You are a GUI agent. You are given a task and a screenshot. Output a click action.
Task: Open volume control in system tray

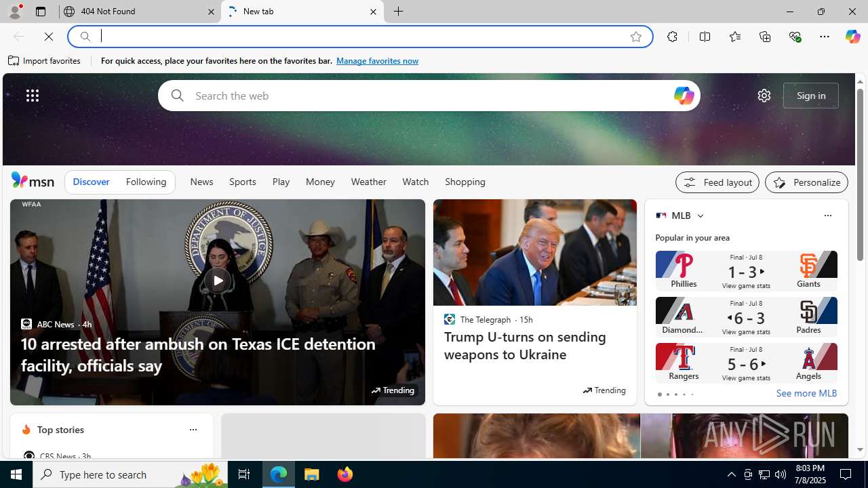click(781, 474)
